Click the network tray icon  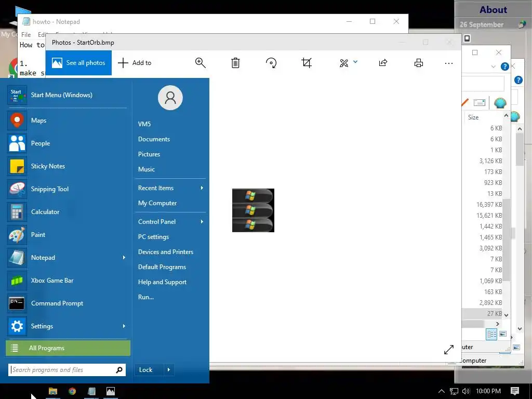454,391
